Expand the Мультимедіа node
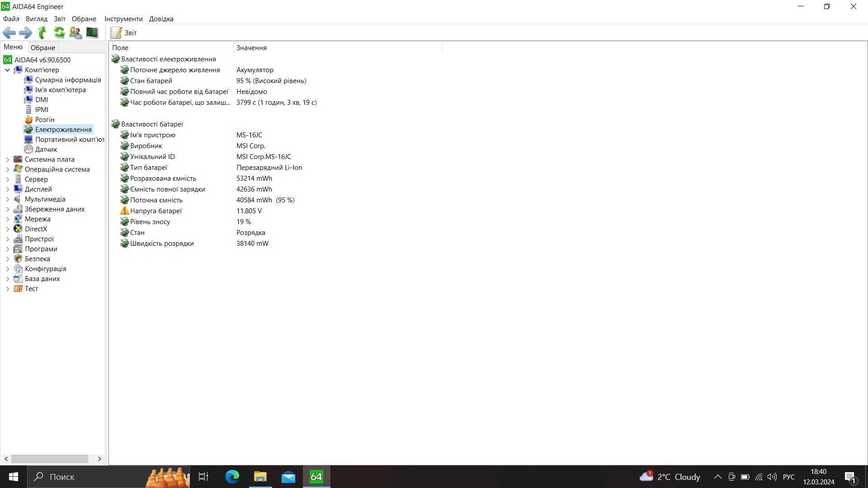 (7, 199)
